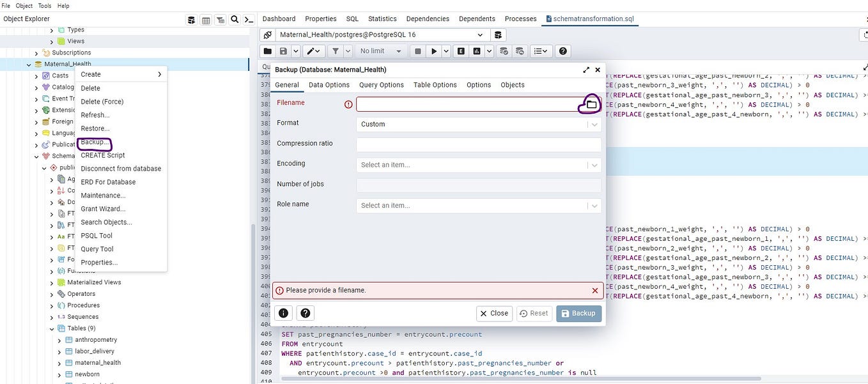Screen dimensions: 868x384
Task: Execute the query with the play button
Action: pyautogui.click(x=434, y=51)
